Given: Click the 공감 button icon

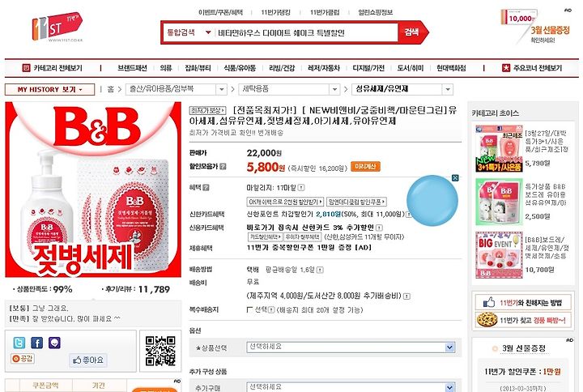Looking at the screenshot, I should click(23, 359).
